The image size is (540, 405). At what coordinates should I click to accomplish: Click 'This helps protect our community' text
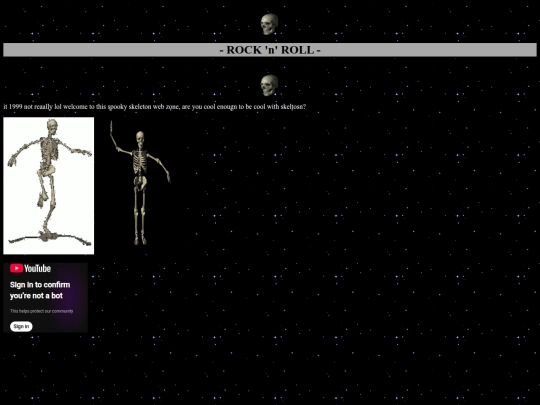[x=41, y=311]
